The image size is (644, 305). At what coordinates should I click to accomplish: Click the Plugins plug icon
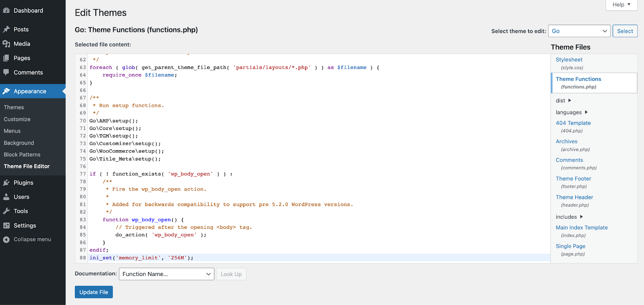pos(6,183)
